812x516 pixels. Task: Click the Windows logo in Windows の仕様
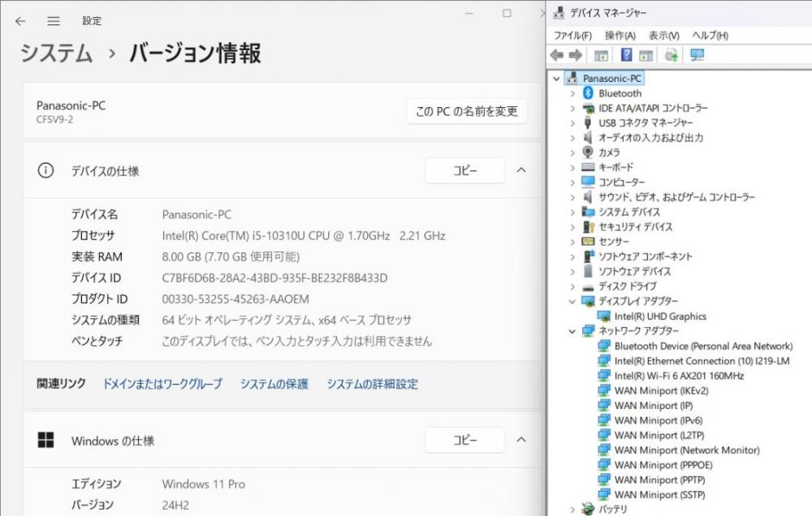[x=45, y=440]
